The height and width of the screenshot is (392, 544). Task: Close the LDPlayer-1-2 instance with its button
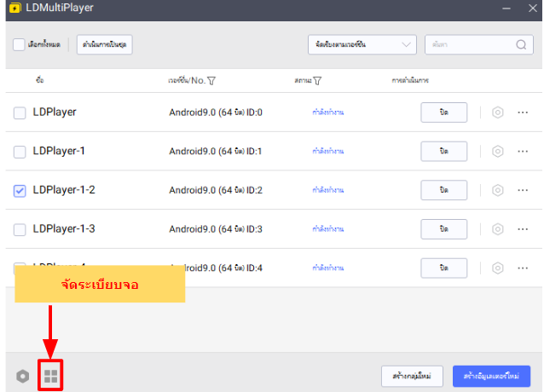click(x=444, y=190)
